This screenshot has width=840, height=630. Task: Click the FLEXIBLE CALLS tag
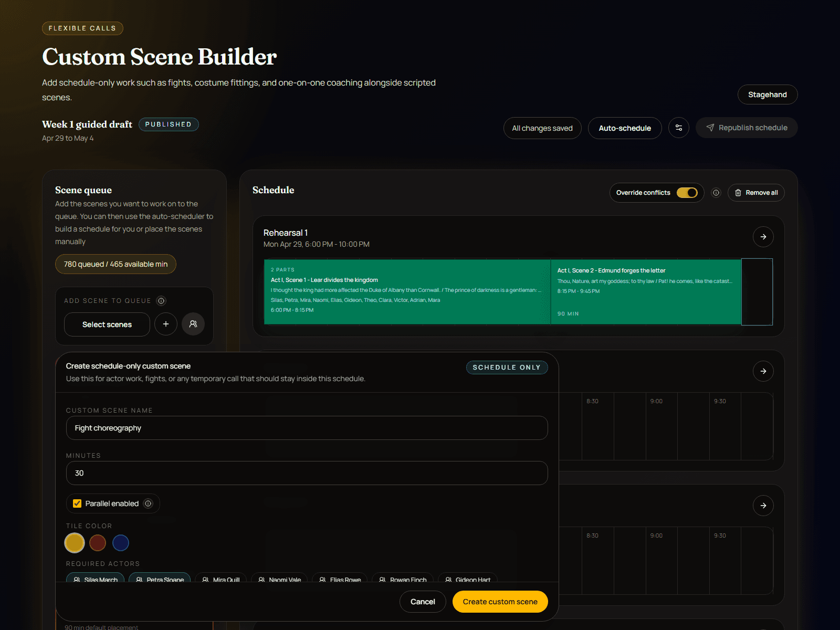tap(82, 28)
